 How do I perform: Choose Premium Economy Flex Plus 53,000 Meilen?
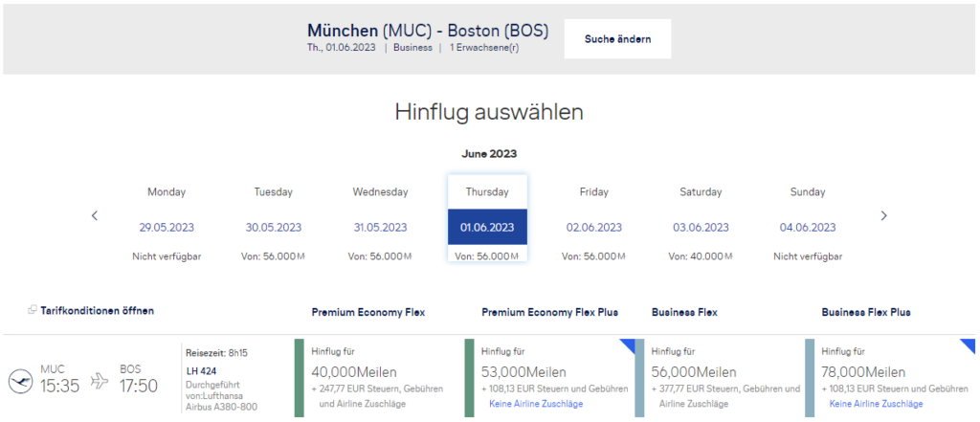coord(548,378)
